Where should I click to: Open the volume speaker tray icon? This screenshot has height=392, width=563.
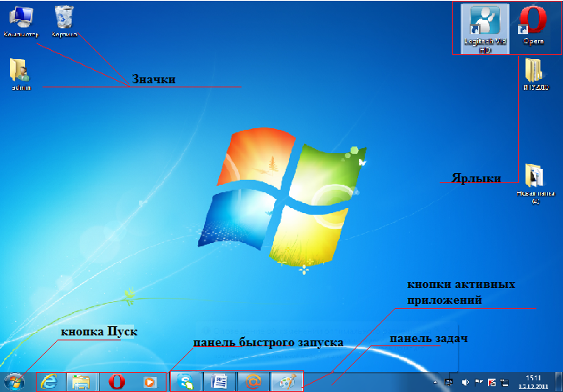click(466, 382)
